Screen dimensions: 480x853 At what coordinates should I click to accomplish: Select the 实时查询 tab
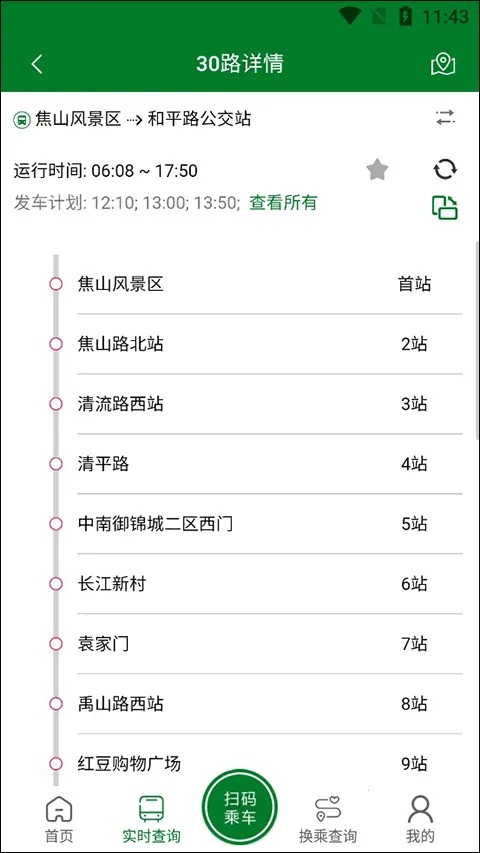tap(151, 820)
